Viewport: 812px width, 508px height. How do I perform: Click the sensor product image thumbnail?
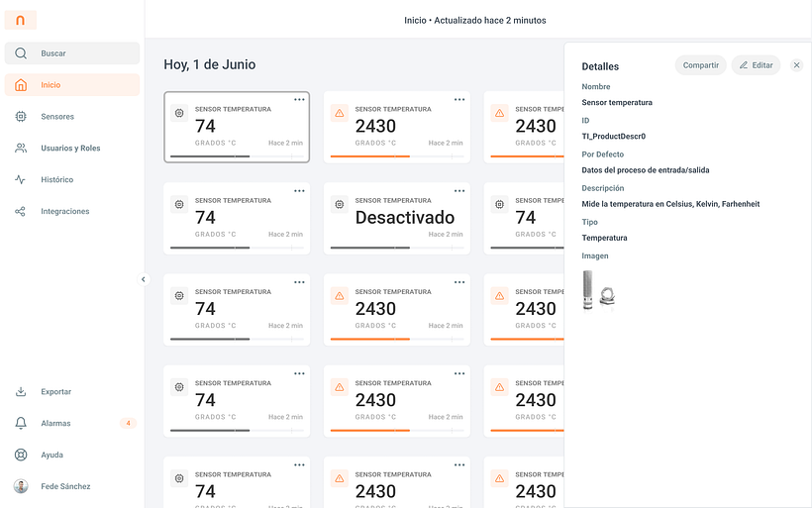[599, 291]
